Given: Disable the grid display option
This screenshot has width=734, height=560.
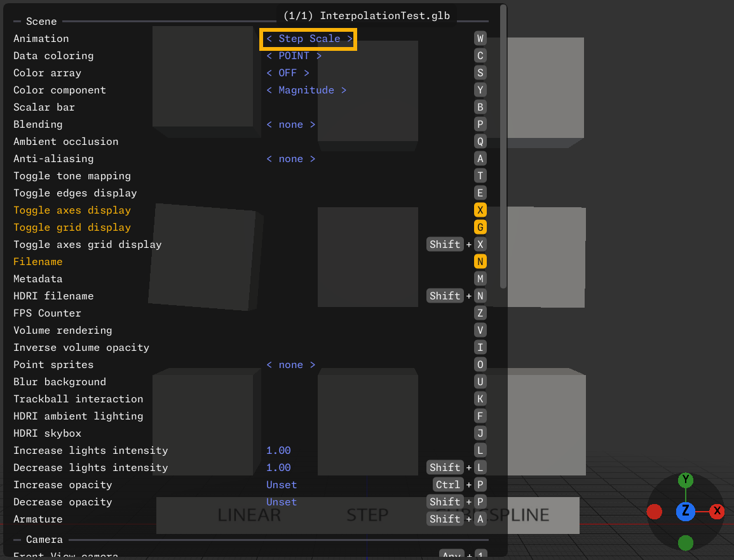Looking at the screenshot, I should point(72,228).
